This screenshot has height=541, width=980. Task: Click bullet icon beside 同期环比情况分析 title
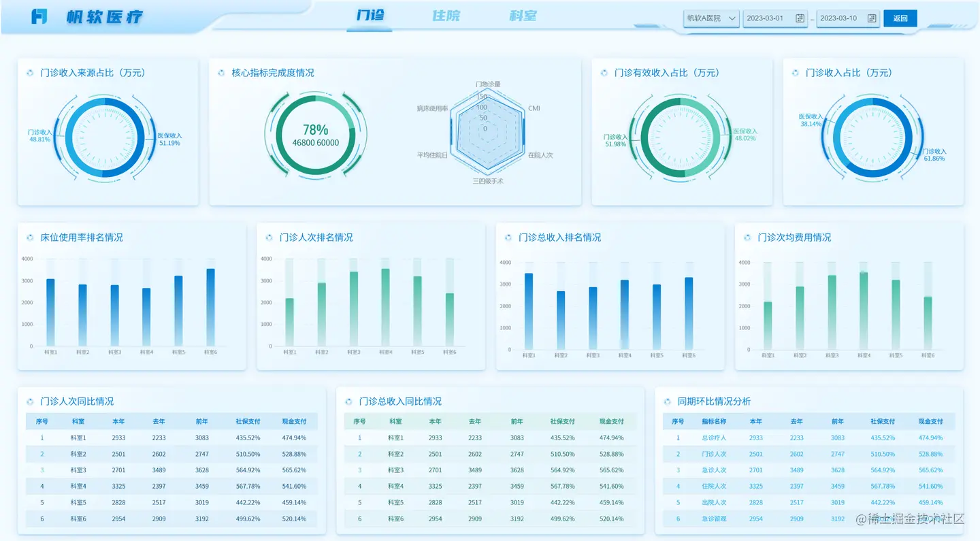coord(667,401)
